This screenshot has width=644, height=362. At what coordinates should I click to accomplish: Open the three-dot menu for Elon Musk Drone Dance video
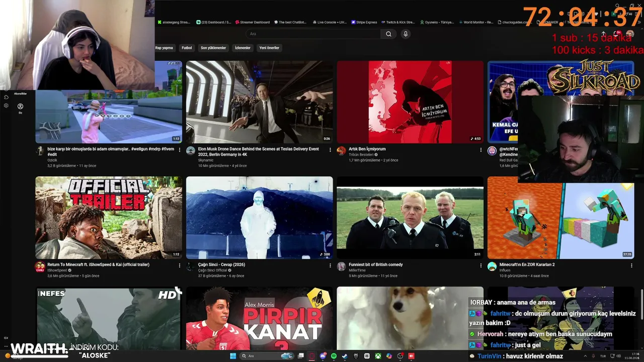click(330, 149)
